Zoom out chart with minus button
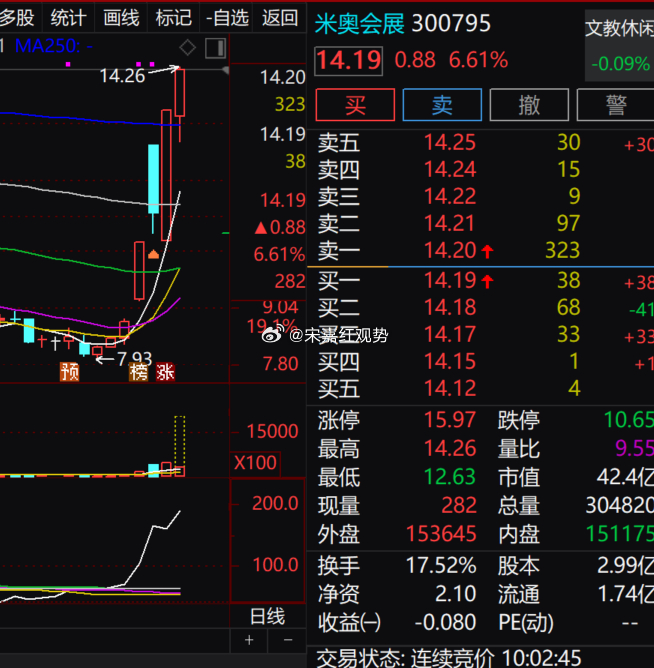 [x=288, y=640]
